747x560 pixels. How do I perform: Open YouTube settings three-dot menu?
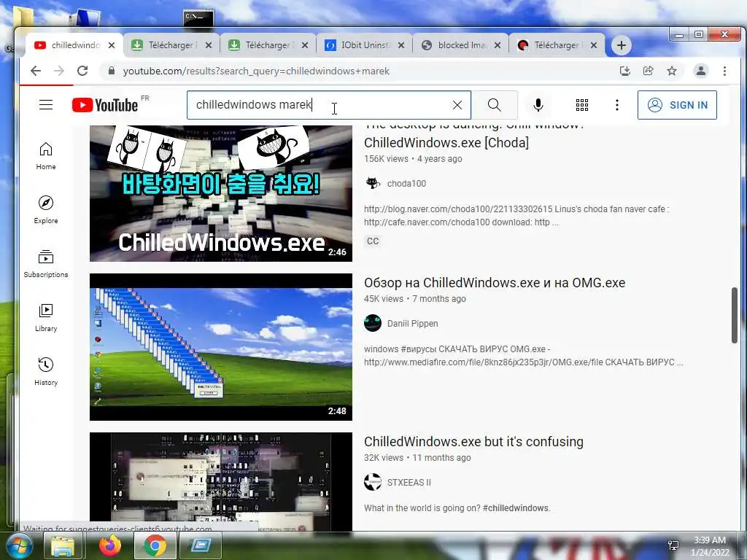pos(616,105)
